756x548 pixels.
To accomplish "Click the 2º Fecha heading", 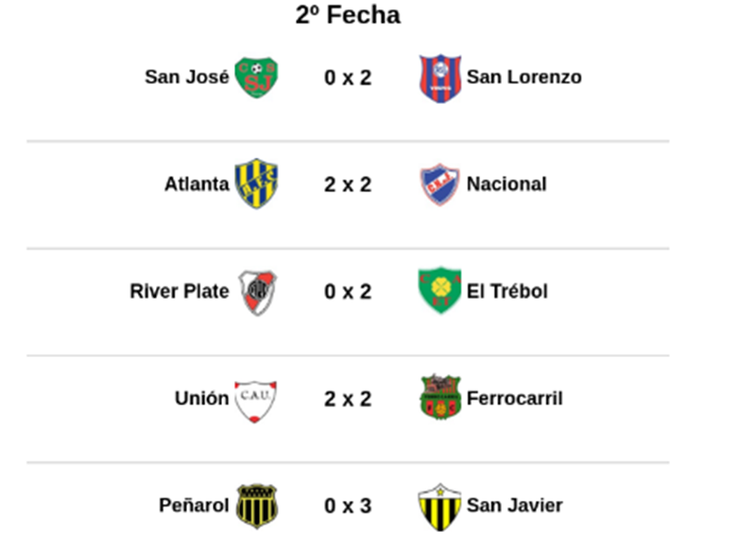I will [x=348, y=15].
